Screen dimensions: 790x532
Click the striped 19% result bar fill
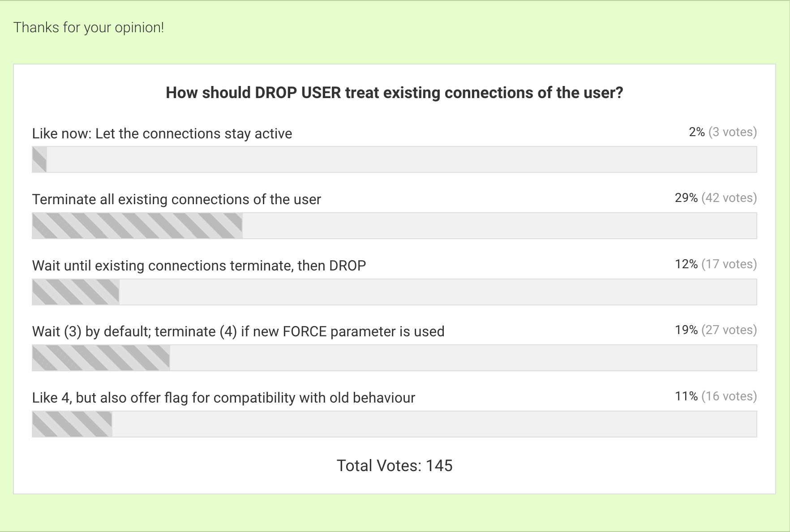[x=101, y=358]
